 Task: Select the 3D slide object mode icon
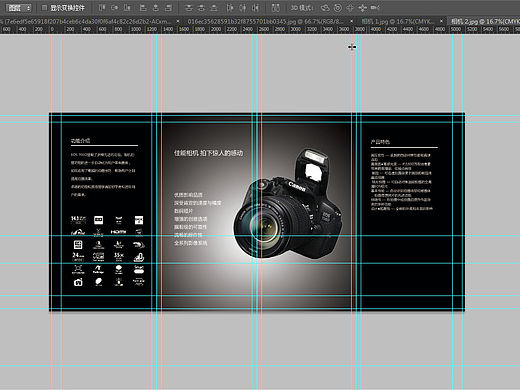(x=363, y=8)
